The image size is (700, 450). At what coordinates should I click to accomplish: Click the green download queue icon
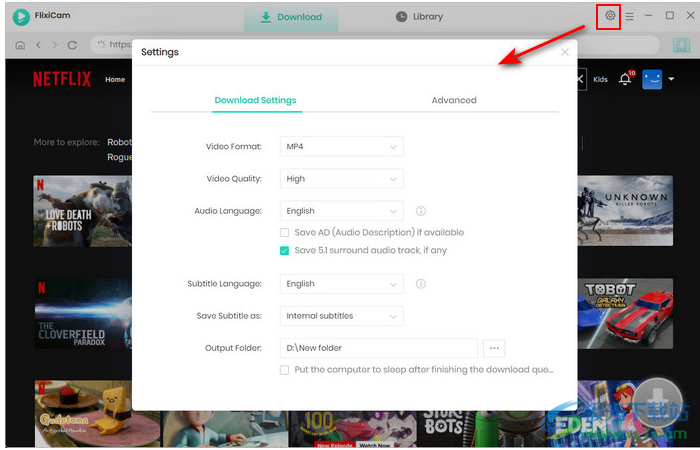(681, 45)
